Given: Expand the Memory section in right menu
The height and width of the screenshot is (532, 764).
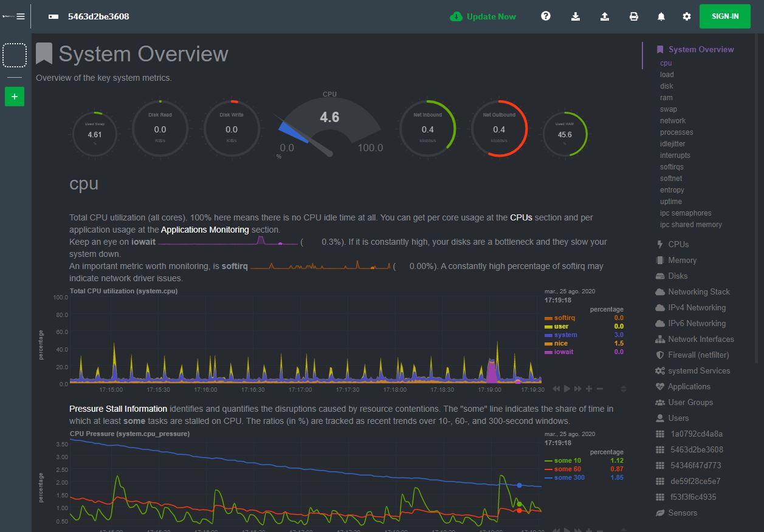Looking at the screenshot, I should tap(682, 260).
